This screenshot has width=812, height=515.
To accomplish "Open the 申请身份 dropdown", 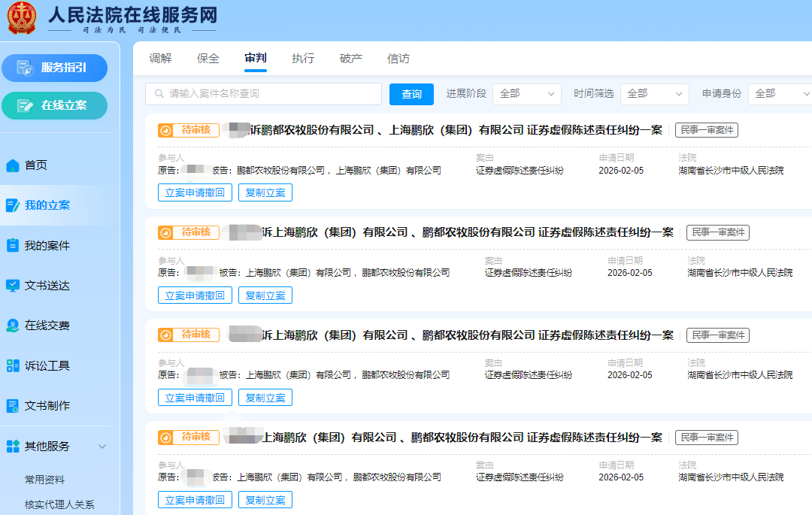I will coord(780,94).
